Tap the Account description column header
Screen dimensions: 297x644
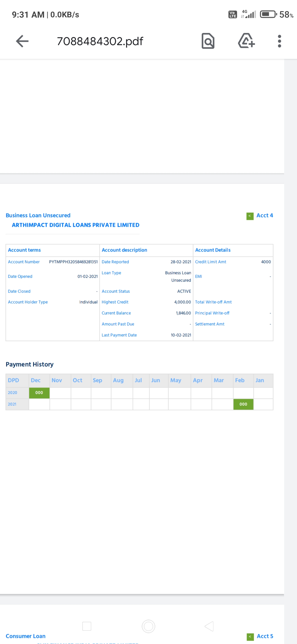tap(124, 250)
